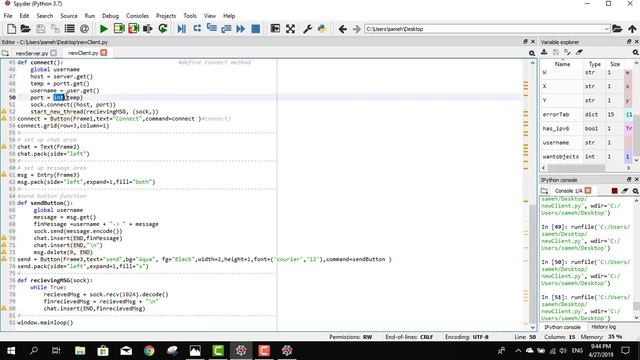The width and height of the screenshot is (640, 360).
Task: Continue execution until next breakpoint icon
Action: coord(241,29)
